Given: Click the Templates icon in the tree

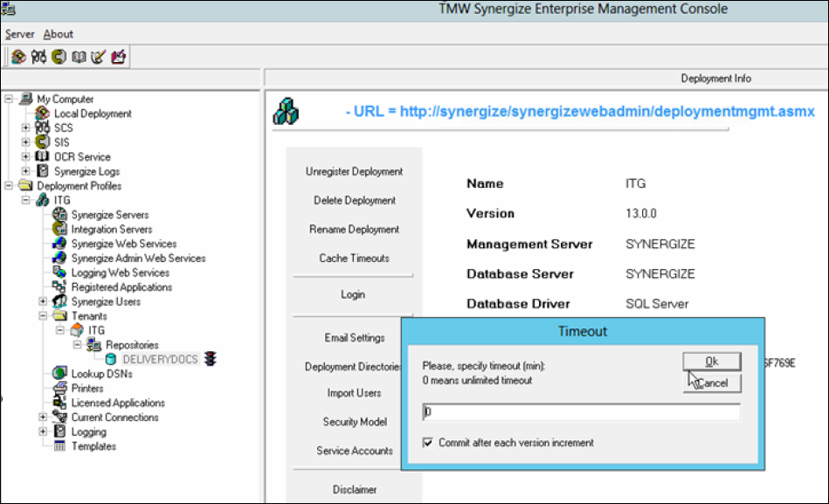Looking at the screenshot, I should click(x=59, y=445).
